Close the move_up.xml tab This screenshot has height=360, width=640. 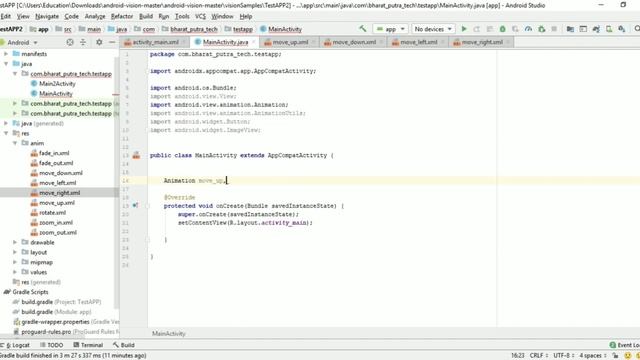313,42
